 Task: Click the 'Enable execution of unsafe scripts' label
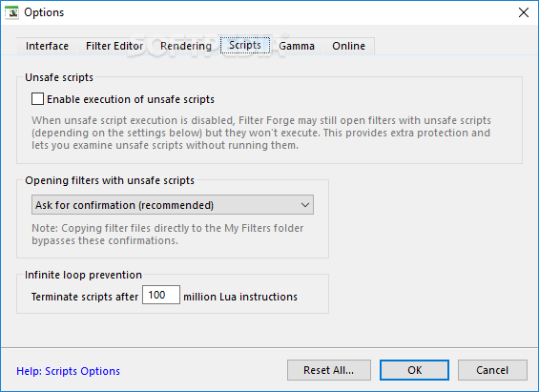point(131,99)
